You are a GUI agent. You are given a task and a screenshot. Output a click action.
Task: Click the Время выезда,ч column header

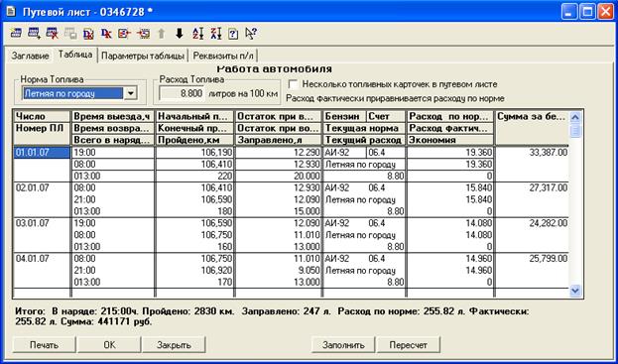(113, 117)
